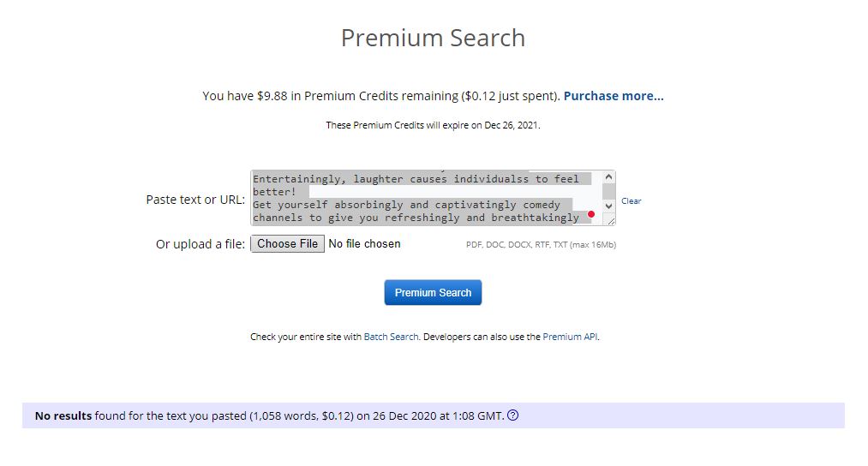Click the supported file formats note

tap(541, 245)
